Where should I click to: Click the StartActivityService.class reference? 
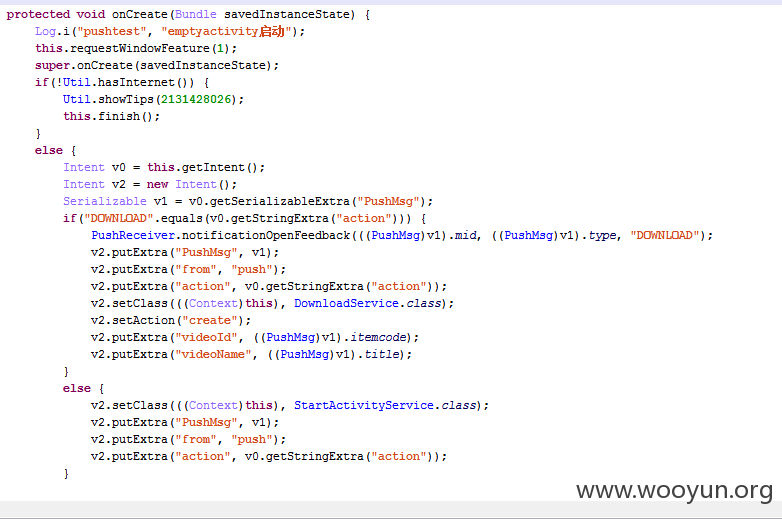[x=385, y=405]
